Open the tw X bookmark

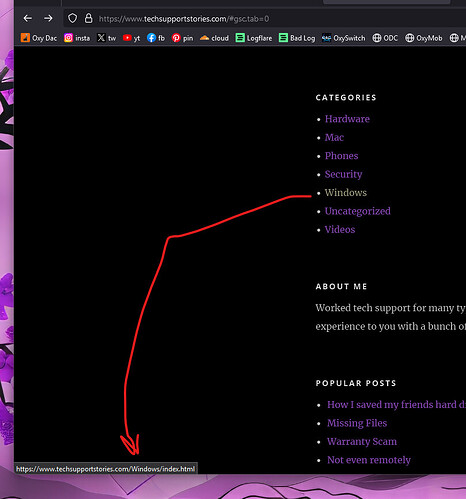point(106,38)
